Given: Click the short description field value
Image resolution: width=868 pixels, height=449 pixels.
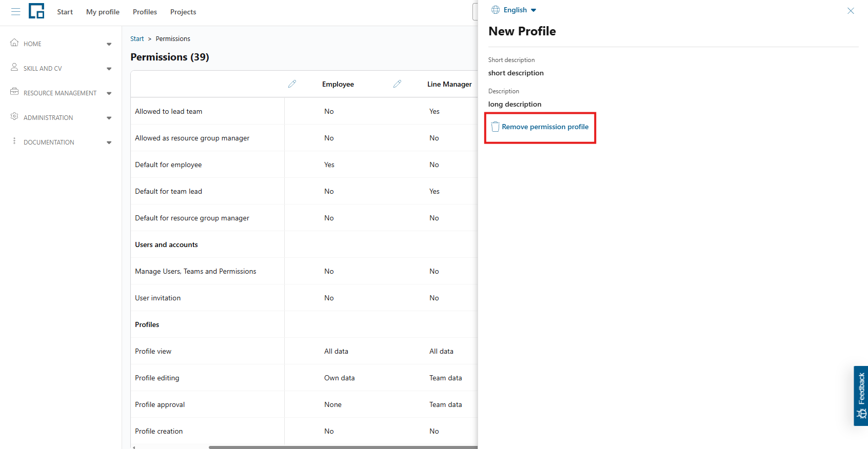Looking at the screenshot, I should coord(516,73).
